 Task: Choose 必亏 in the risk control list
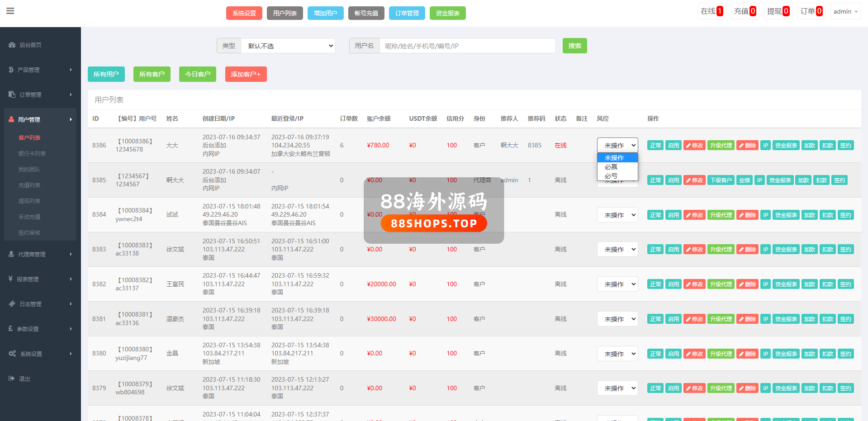point(611,176)
